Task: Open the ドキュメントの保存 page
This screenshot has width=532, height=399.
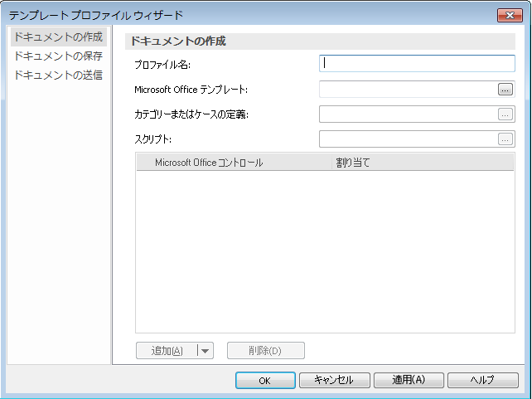Action: [58, 56]
